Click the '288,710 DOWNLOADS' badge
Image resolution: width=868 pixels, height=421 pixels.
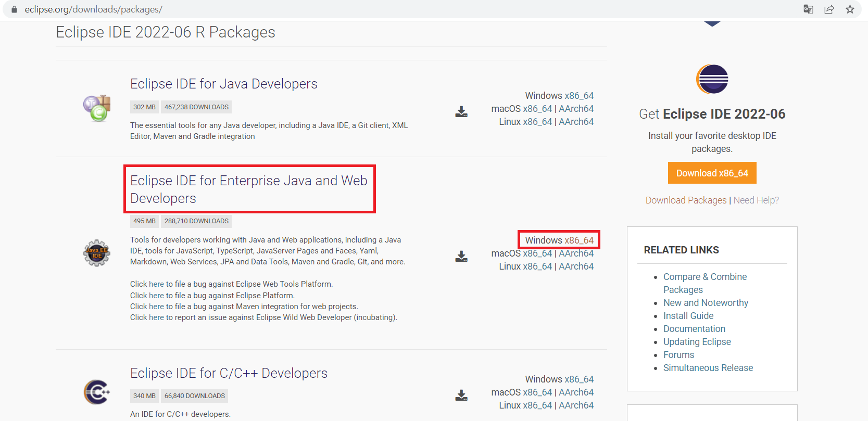pyautogui.click(x=196, y=221)
